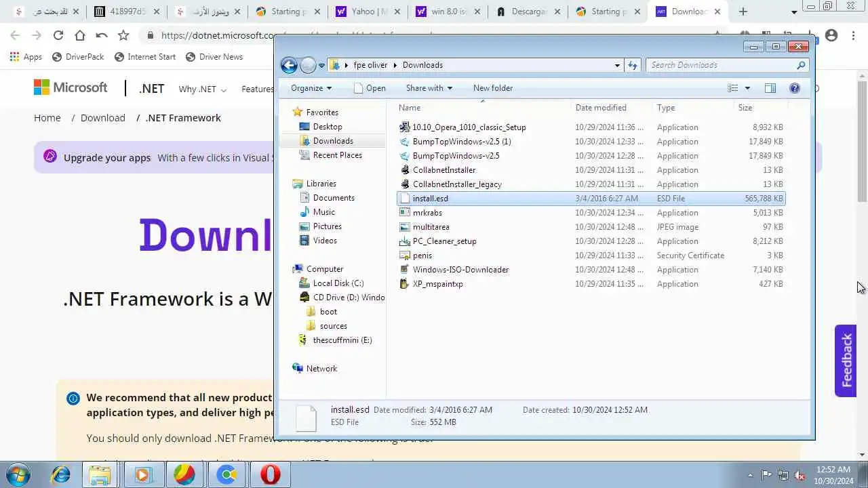This screenshot has width=868, height=488.
Task: Switch to the Yahoo browser tab
Action: (369, 12)
